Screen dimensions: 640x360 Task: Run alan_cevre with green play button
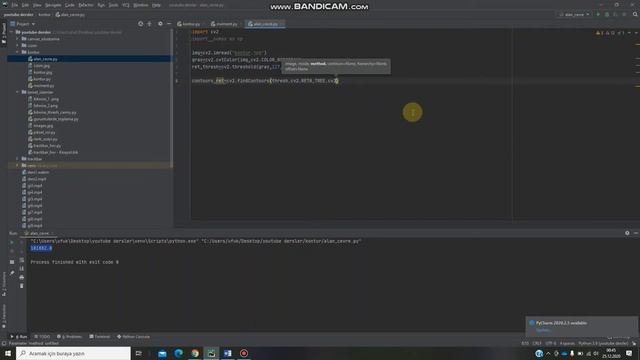pos(598,15)
